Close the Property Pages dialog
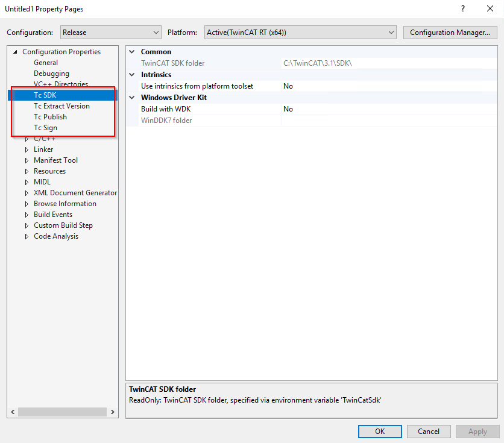This screenshot has height=443, width=504. [490, 8]
